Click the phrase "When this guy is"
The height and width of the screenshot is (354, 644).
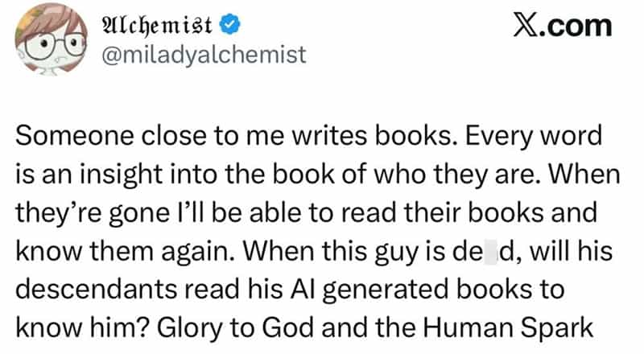pos(345,252)
